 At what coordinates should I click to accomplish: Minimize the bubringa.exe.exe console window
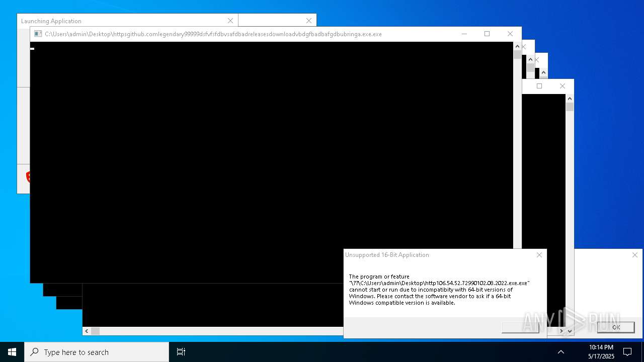pyautogui.click(x=464, y=34)
